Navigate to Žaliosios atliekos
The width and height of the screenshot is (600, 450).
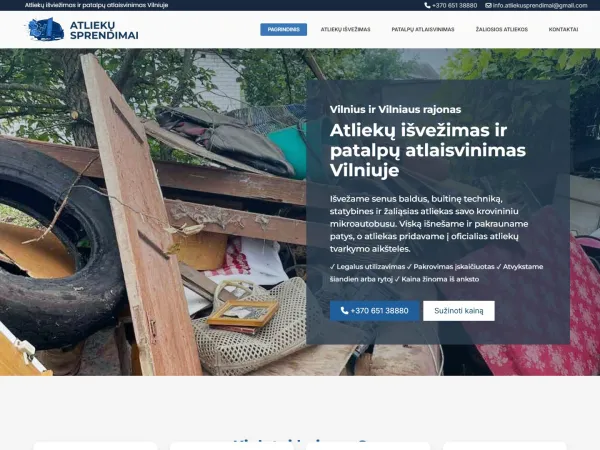(502, 29)
